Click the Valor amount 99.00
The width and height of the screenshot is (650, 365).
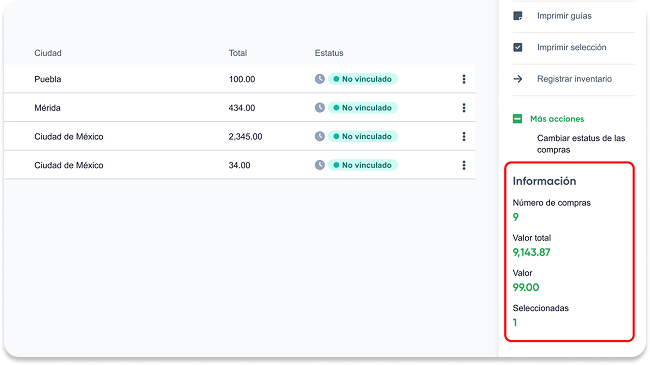(526, 287)
